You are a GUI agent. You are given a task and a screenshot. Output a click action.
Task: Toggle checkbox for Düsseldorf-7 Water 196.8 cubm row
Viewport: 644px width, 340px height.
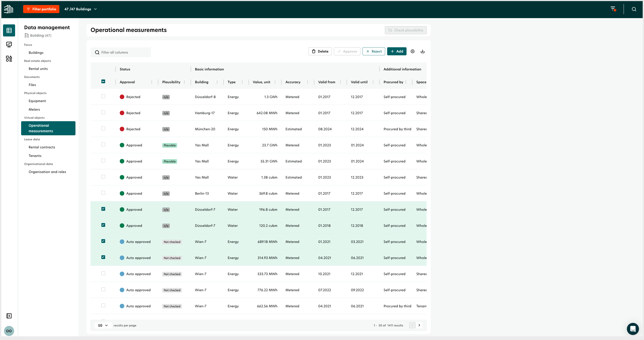pyautogui.click(x=103, y=209)
